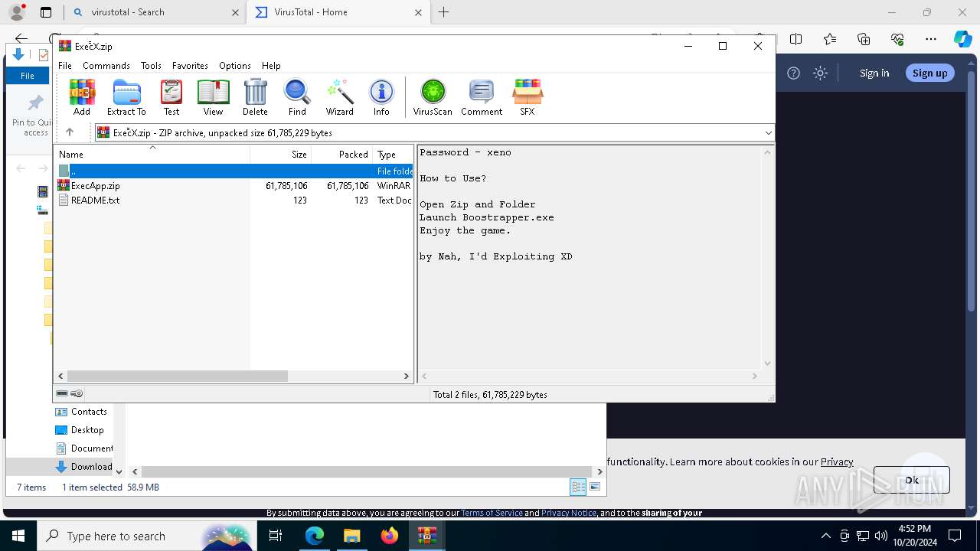Go up one level arrow in WinRAR
The image size is (980, 551).
[x=69, y=132]
